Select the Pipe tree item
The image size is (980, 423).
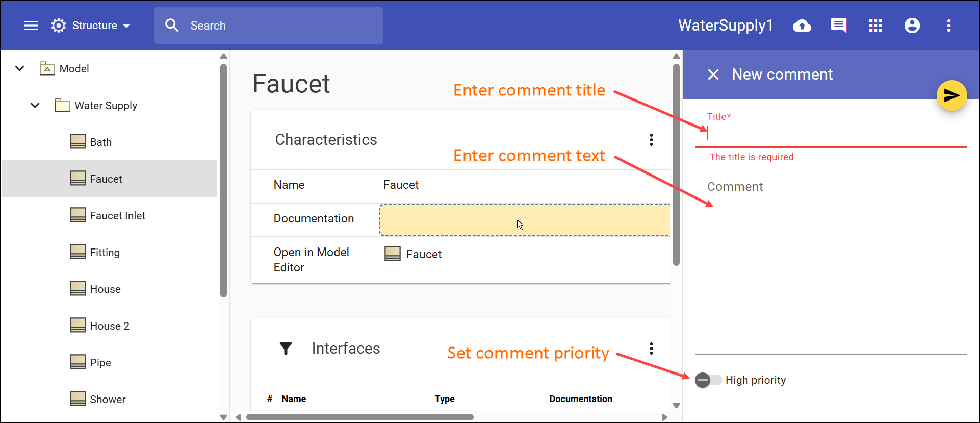pyautogui.click(x=100, y=363)
